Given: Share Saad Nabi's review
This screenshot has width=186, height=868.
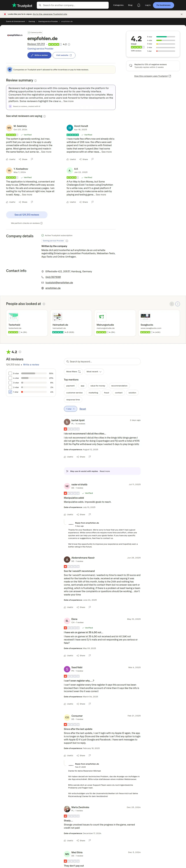Looking at the screenshot, I should click(x=81, y=704).
